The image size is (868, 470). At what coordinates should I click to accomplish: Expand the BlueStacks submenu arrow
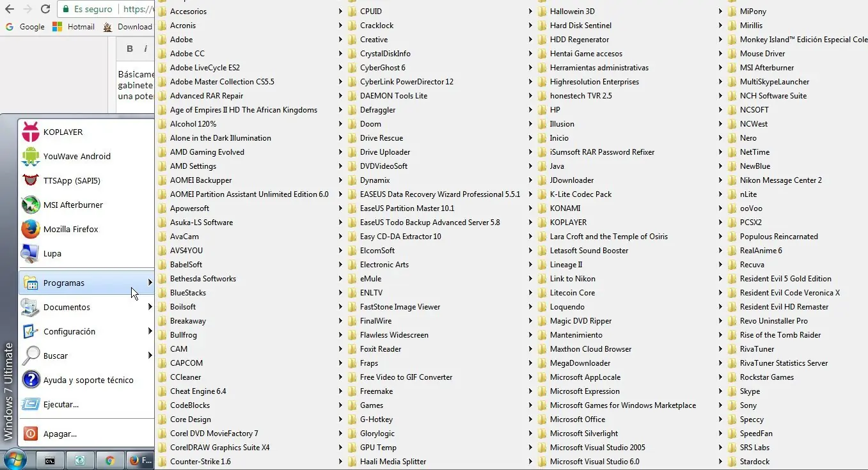pyautogui.click(x=340, y=293)
